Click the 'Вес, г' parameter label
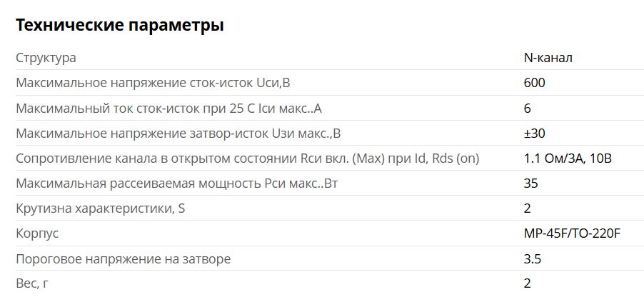 [x=32, y=283]
